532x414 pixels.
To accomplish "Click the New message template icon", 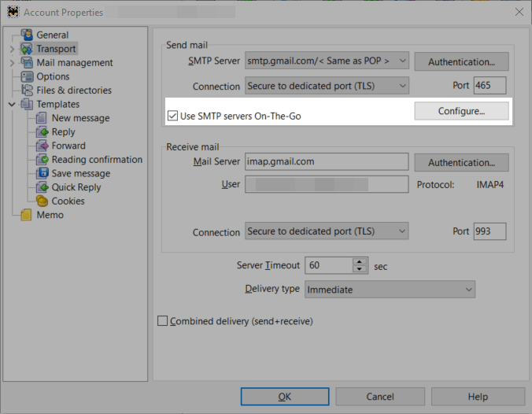I will click(42, 118).
